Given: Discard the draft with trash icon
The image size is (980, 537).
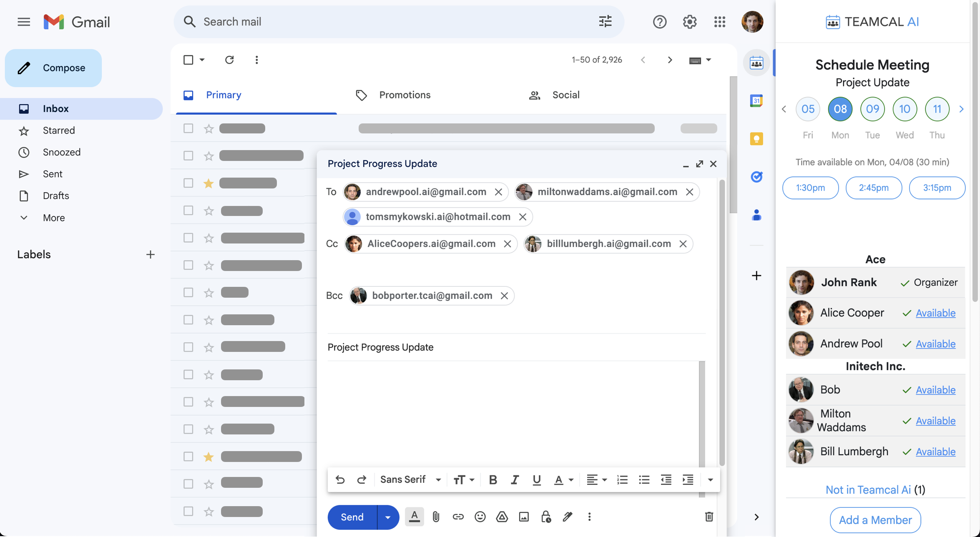Looking at the screenshot, I should pyautogui.click(x=709, y=517).
